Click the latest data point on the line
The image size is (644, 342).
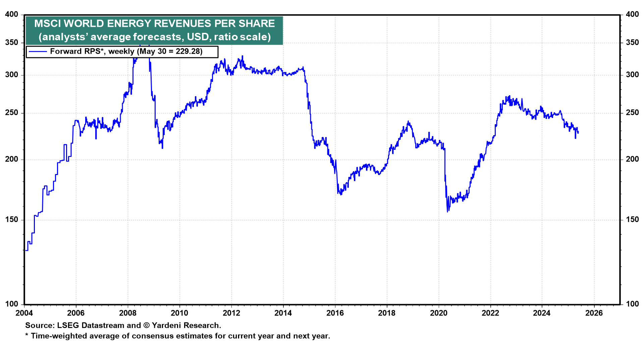pyautogui.click(x=578, y=133)
